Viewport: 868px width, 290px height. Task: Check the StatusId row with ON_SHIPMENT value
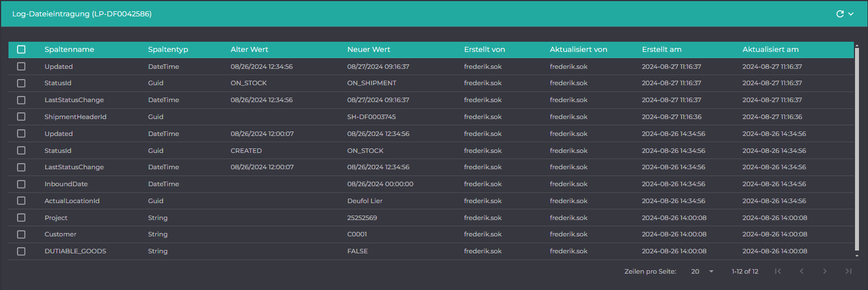pyautogui.click(x=21, y=83)
